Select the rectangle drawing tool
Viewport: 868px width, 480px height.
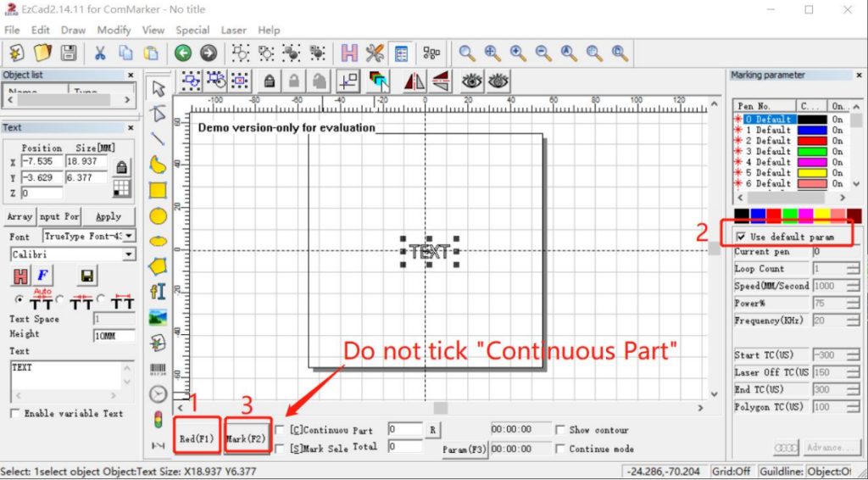tap(158, 189)
